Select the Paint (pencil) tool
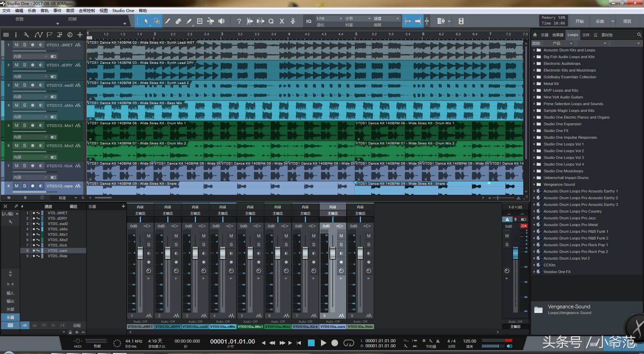Screen dimensions: 644x354 coord(189,21)
